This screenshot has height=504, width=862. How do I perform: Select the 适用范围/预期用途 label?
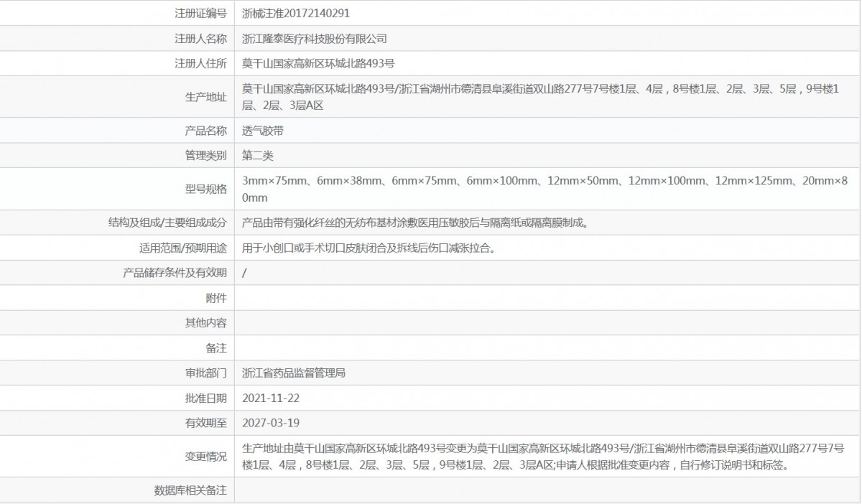[x=182, y=248]
